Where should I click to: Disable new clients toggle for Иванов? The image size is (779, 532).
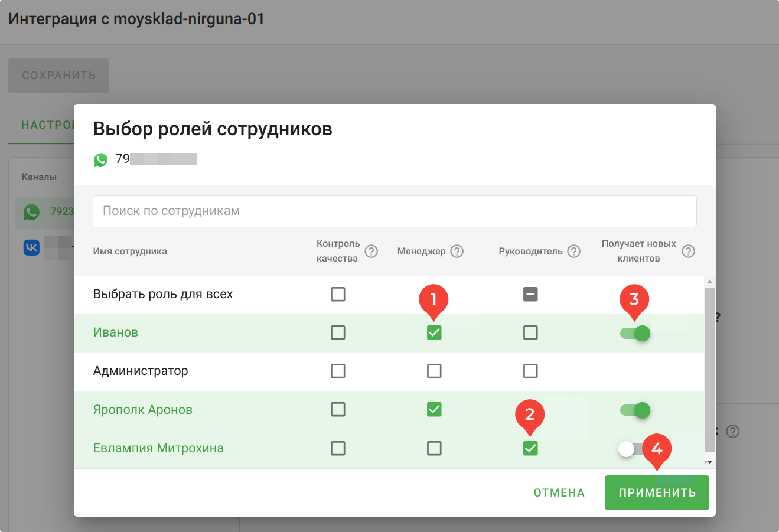(635, 334)
